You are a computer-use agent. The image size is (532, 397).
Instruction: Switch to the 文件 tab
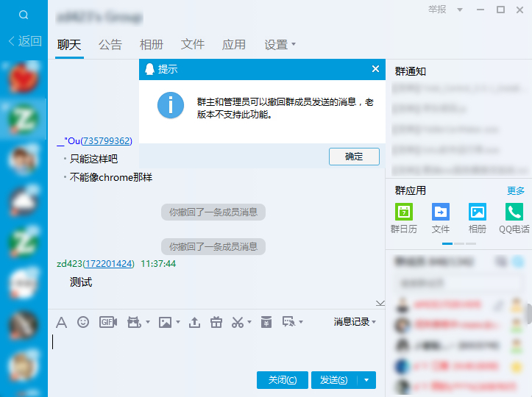click(x=192, y=44)
